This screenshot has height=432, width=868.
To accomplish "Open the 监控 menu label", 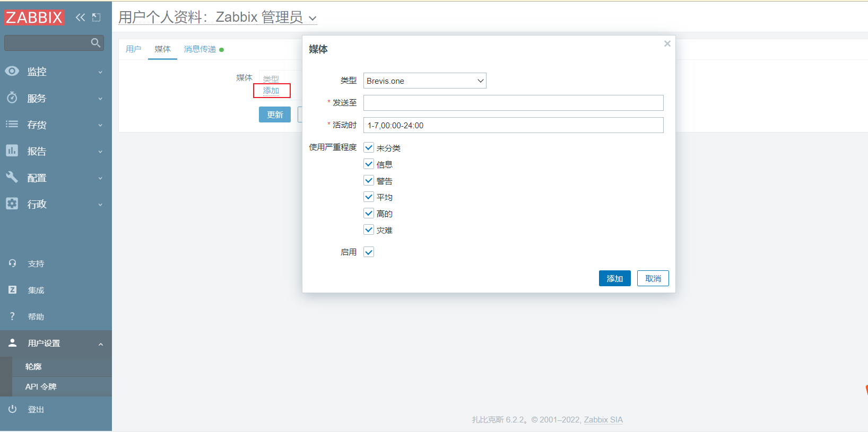I will (x=37, y=72).
